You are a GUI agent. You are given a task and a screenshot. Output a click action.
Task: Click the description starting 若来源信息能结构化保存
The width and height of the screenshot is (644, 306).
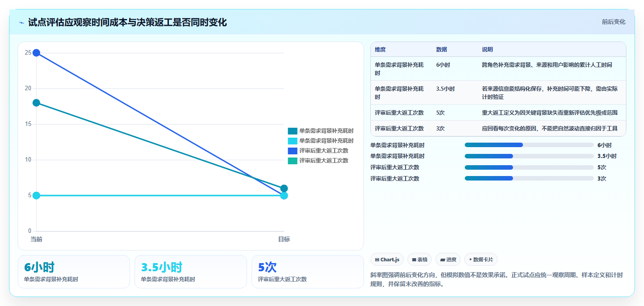click(x=550, y=93)
